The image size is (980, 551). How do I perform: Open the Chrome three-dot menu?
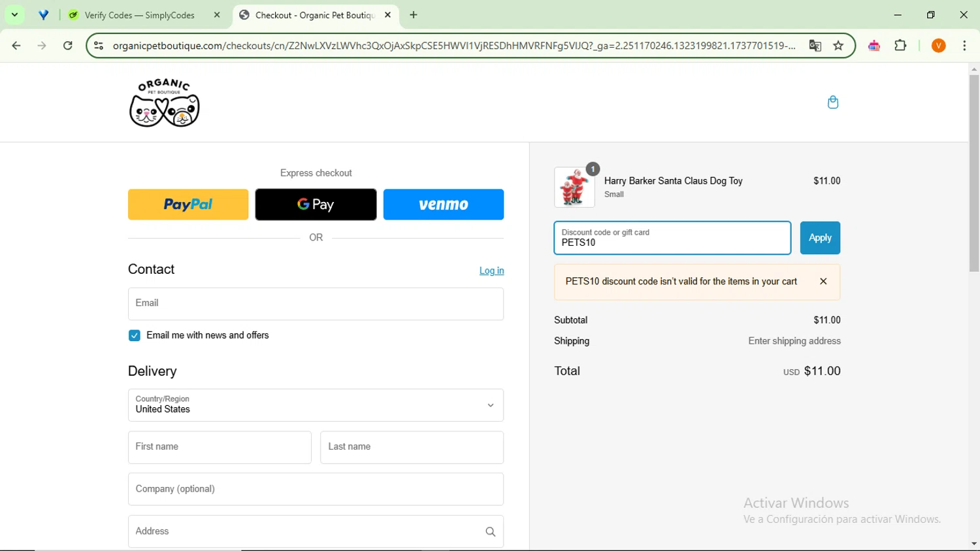click(x=964, y=46)
